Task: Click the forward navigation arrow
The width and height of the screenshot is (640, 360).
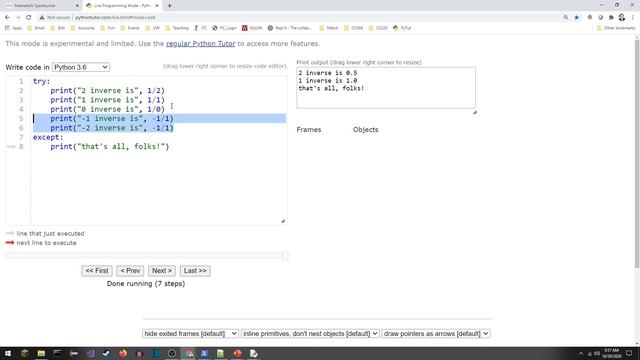Action: point(18,18)
